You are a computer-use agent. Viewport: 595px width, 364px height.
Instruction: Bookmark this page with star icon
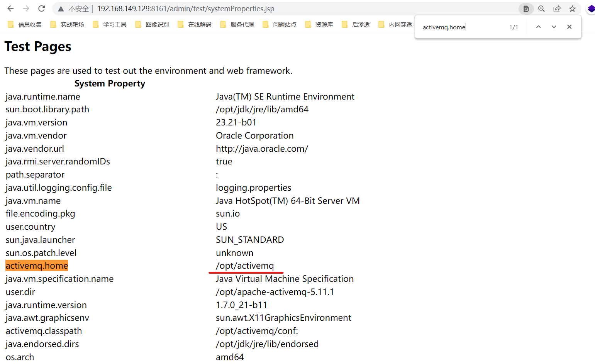(572, 8)
